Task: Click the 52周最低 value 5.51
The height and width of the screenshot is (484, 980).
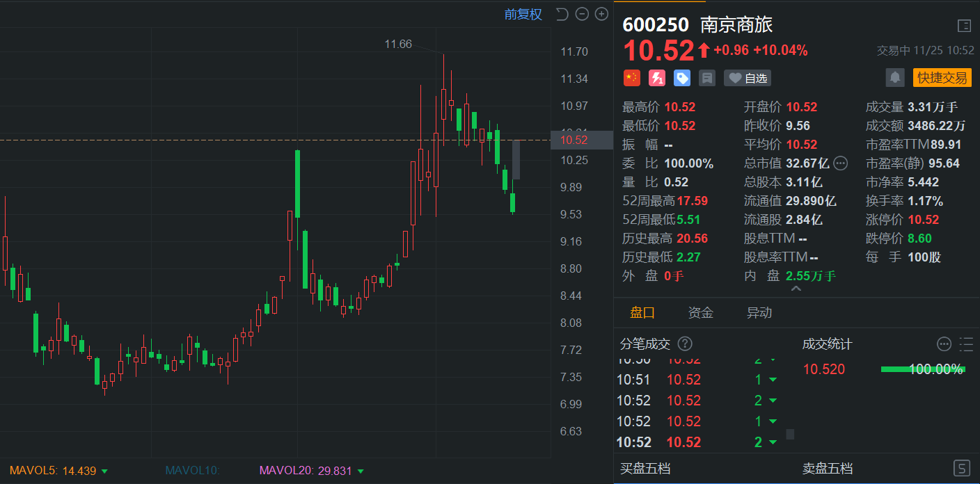Action: pos(688,220)
